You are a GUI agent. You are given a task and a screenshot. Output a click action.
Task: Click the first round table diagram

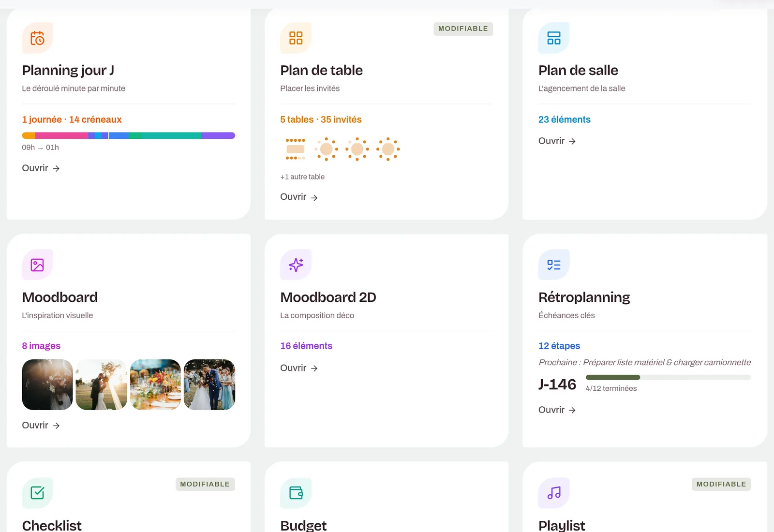(x=327, y=149)
